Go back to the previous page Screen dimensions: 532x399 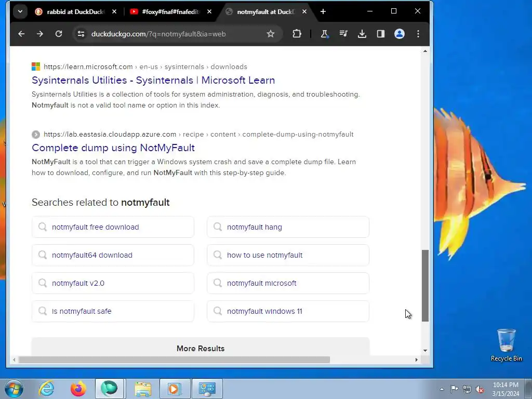click(21, 34)
